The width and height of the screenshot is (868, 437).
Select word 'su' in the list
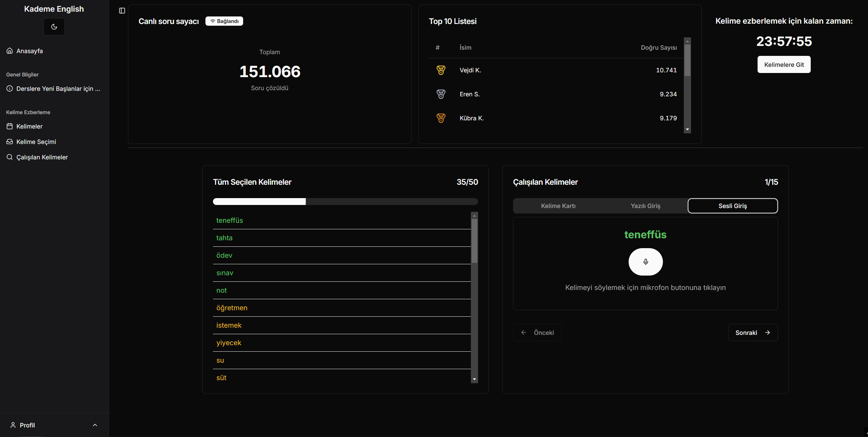tap(342, 360)
